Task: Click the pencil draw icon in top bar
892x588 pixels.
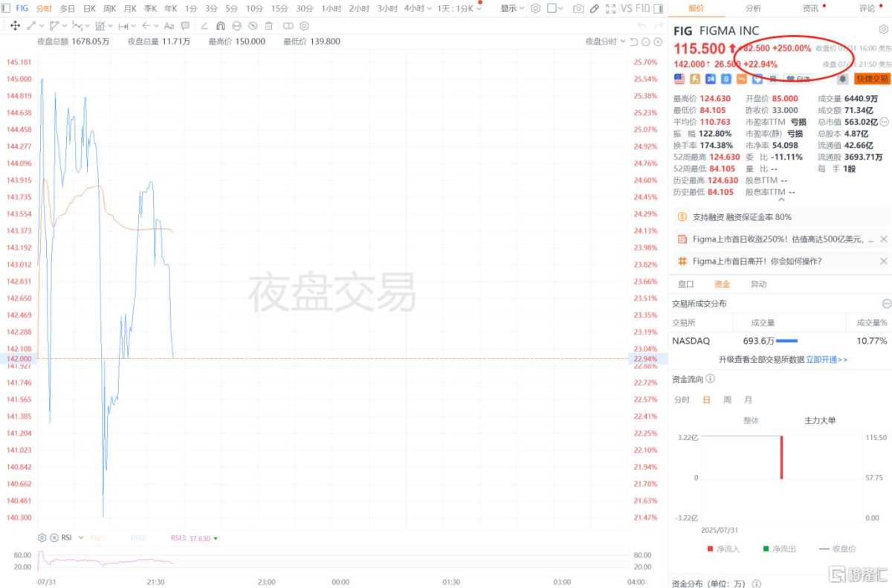Action: click(x=595, y=8)
